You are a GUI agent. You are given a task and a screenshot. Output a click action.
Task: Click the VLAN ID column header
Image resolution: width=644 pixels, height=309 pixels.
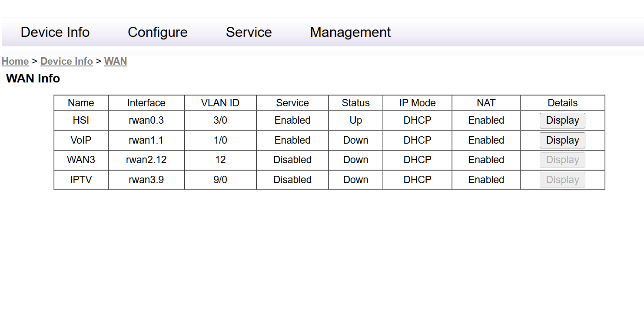(220, 103)
